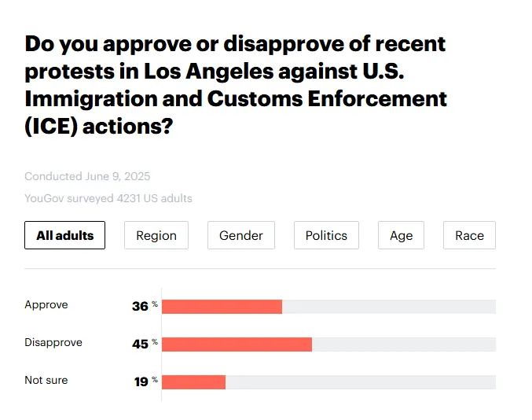532x420 pixels.
Task: Click the 45% disapprove value
Action: pyautogui.click(x=141, y=344)
